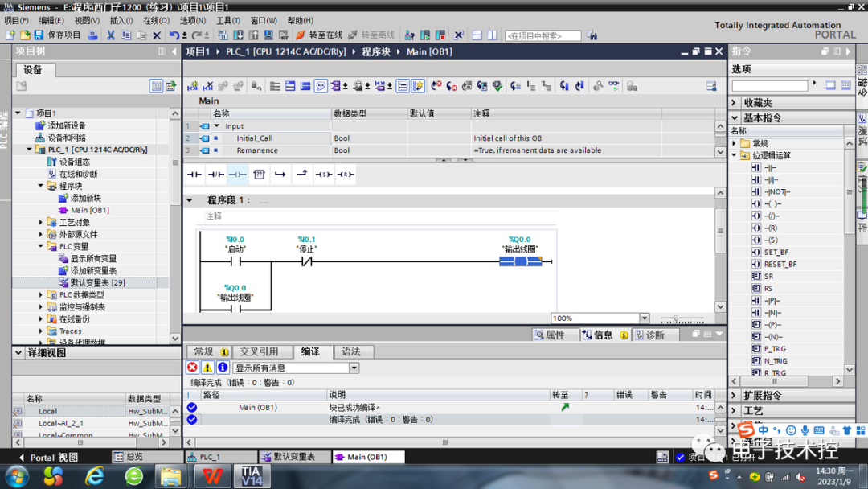The height and width of the screenshot is (489, 868).
Task: Expand the PLC 数据类型 folder
Action: coord(41,294)
